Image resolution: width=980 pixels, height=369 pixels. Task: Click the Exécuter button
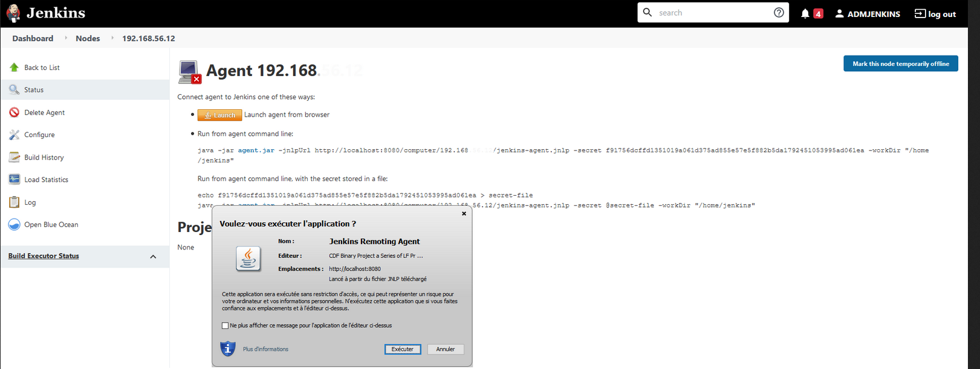403,349
